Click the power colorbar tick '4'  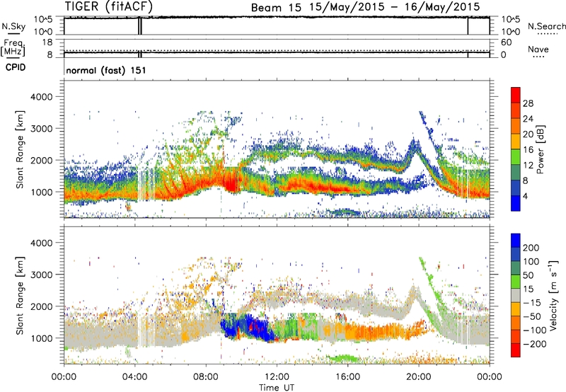click(525, 196)
